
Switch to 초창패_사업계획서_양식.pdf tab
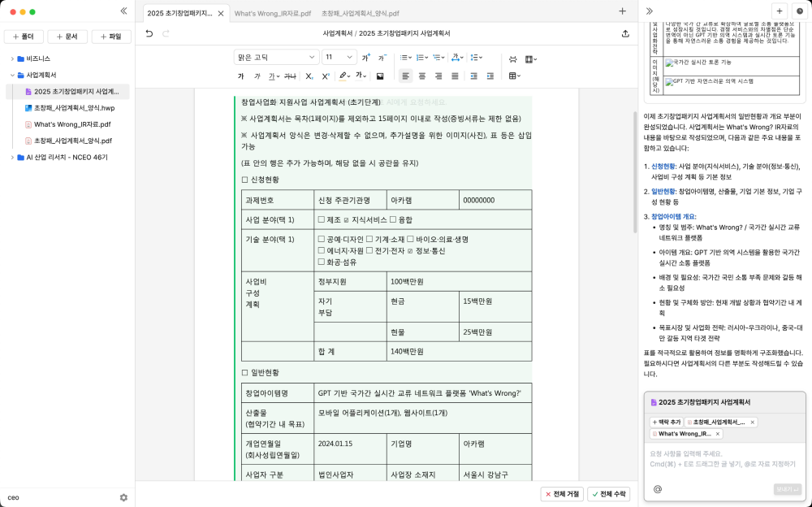[x=361, y=14]
